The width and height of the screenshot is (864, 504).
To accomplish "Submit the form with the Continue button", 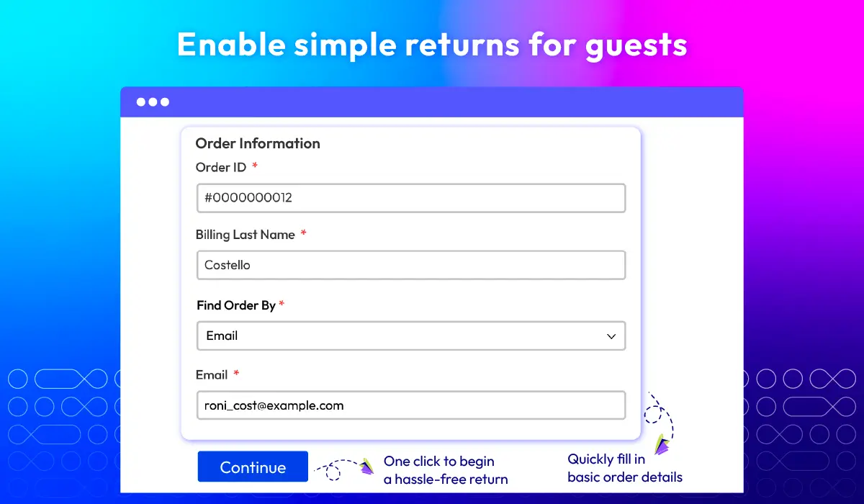I will pyautogui.click(x=253, y=467).
